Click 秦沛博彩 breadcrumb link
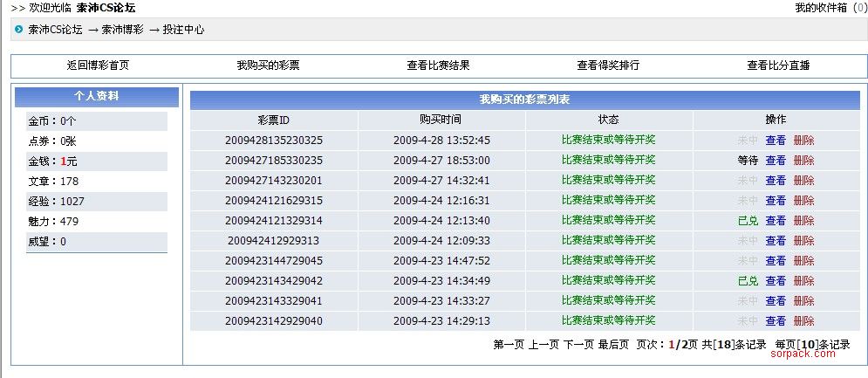Image resolution: width=868 pixels, height=378 pixels. coord(122,30)
